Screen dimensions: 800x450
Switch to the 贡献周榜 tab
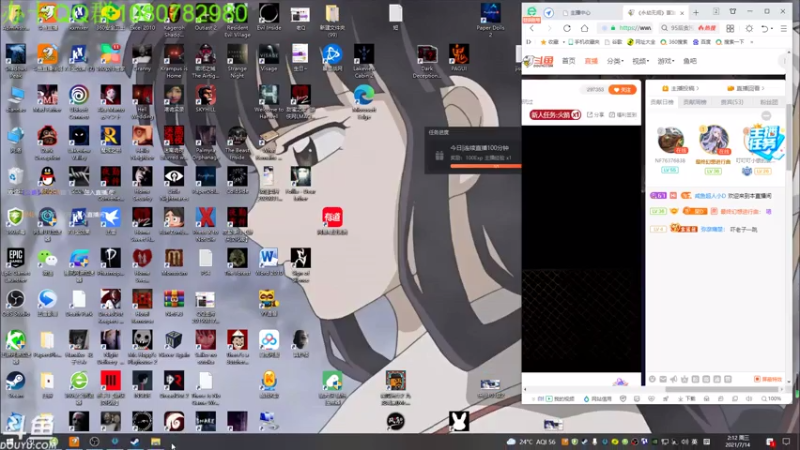tap(695, 102)
